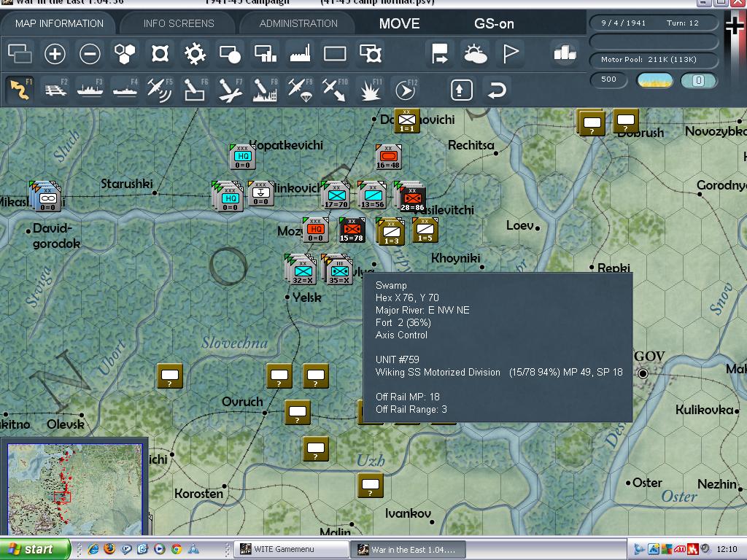
Task: Click the fort level square-cog icon
Action: (160, 53)
